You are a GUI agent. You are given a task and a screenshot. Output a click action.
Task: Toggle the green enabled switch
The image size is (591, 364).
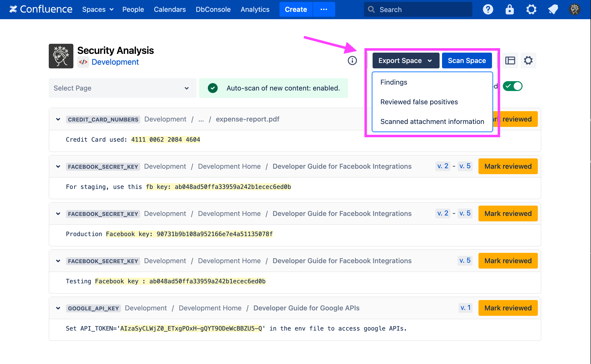pos(512,86)
